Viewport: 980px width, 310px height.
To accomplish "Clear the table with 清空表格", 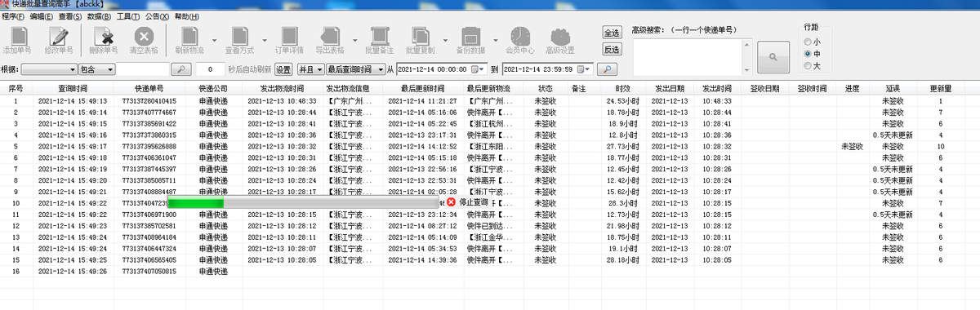I will [143, 40].
